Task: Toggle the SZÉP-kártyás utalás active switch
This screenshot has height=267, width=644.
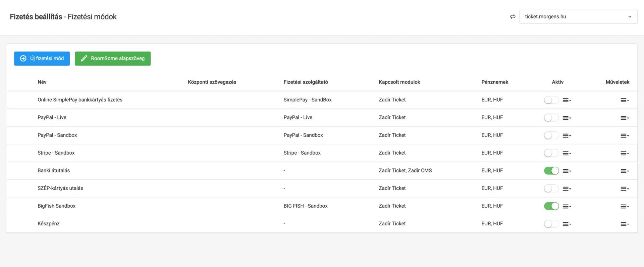Action: pyautogui.click(x=551, y=189)
